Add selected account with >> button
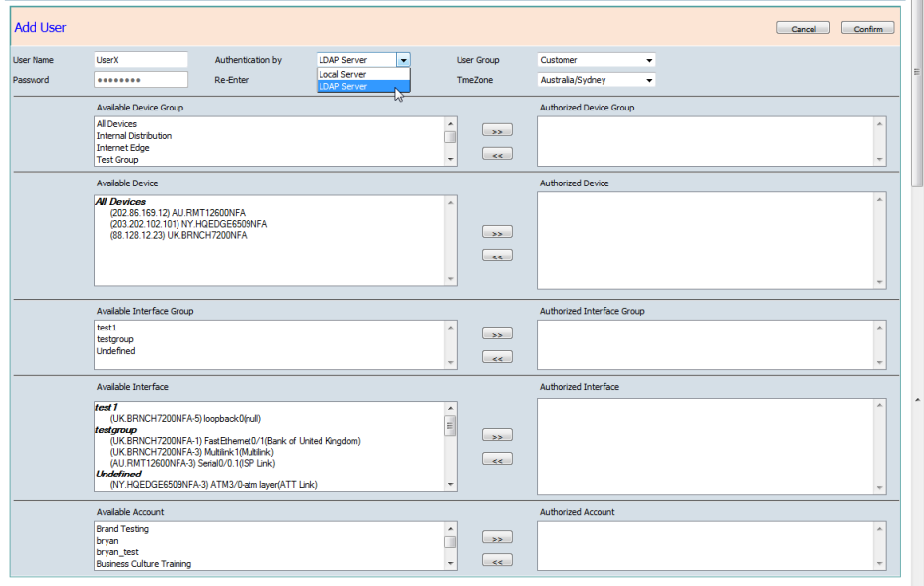This screenshot has width=924, height=586. pos(497,537)
